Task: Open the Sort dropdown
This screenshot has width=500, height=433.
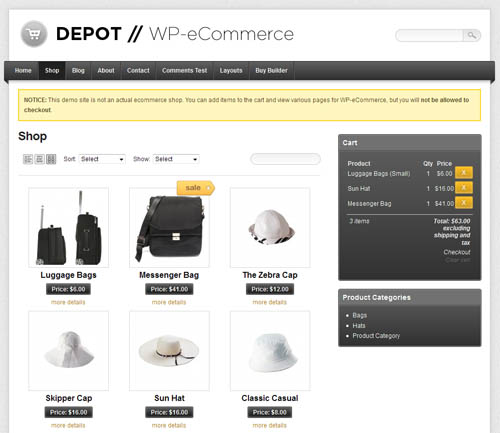Action: pos(102,159)
